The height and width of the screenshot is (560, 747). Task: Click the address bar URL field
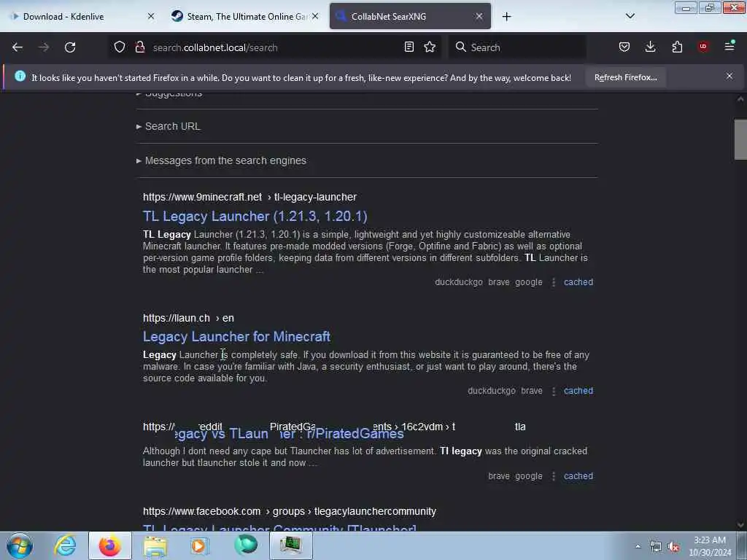pos(274,47)
